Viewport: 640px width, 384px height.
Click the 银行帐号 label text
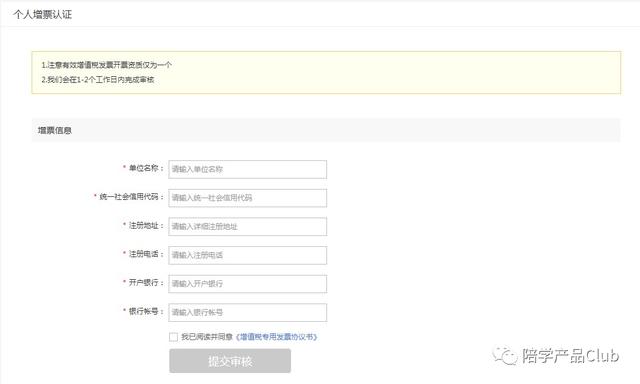143,311
